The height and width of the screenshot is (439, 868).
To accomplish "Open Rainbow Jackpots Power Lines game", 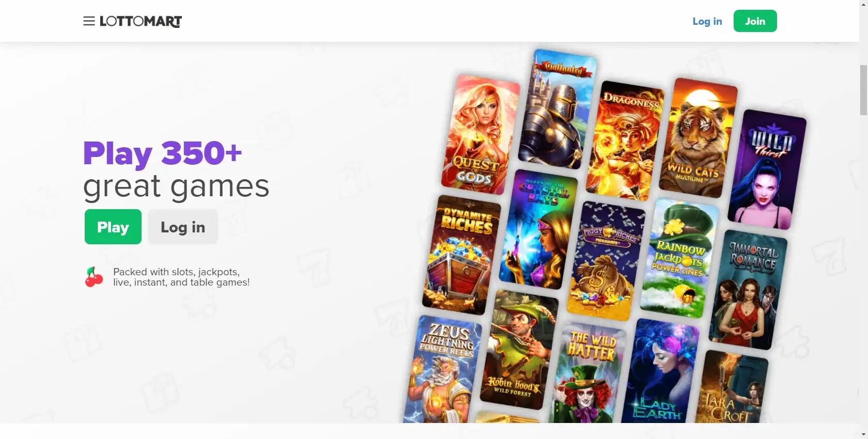I will pos(679,258).
